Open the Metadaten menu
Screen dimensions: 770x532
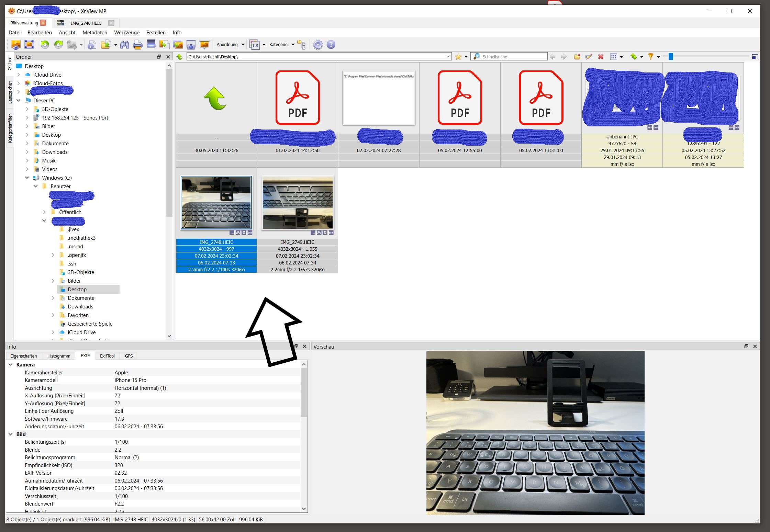tap(95, 33)
